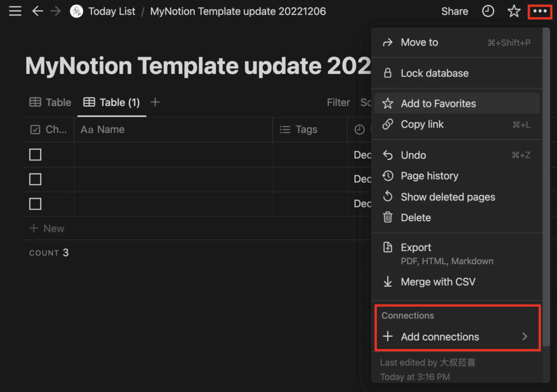The image size is (557, 392).
Task: Add a new row with New
Action: pos(47,228)
